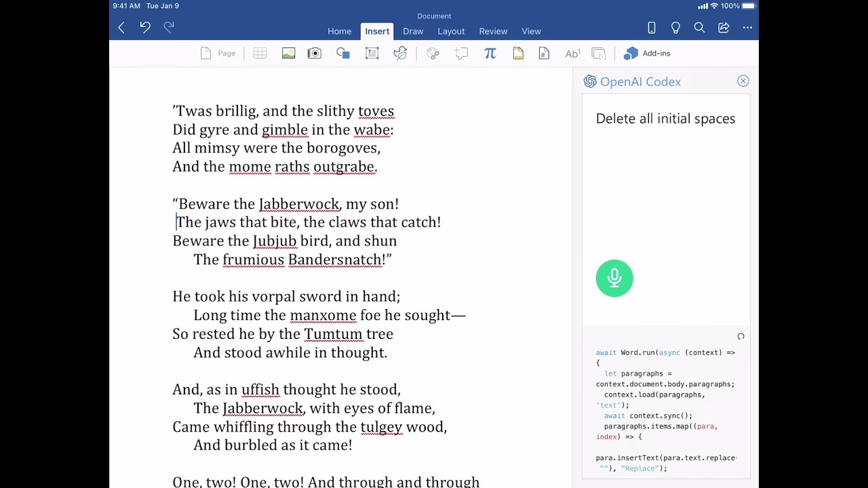Screen dimensions: 868x488
Task: Click the word 'Bandersnatch'
Action: 335,260
